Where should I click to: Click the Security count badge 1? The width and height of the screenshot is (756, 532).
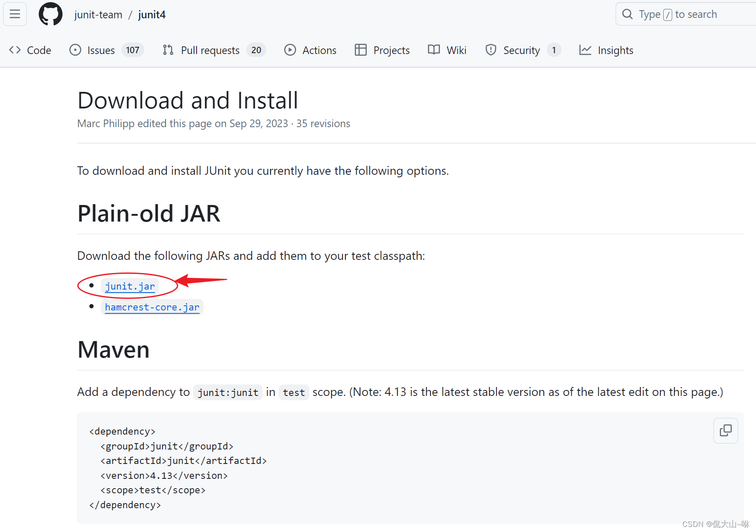(x=554, y=50)
